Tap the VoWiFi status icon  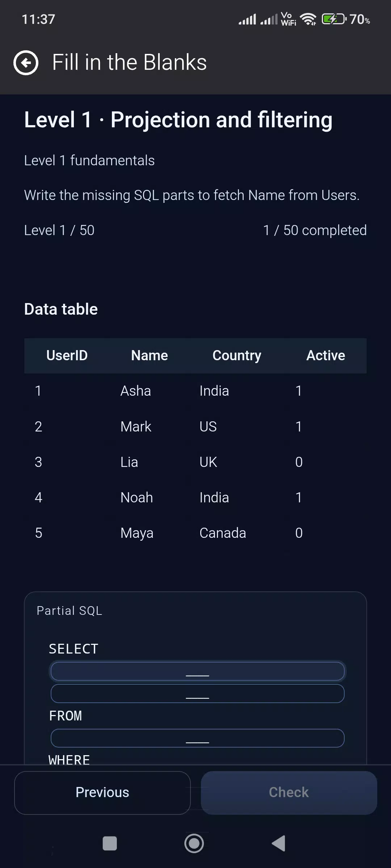(288, 19)
